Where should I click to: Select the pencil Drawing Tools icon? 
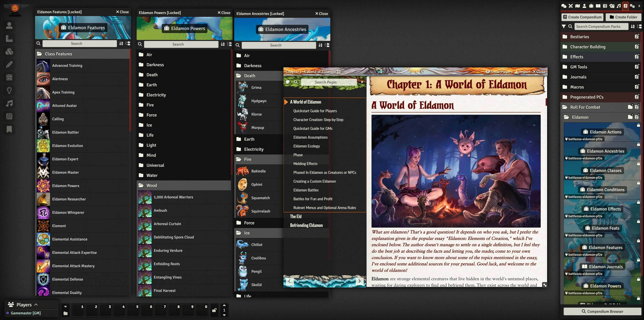(x=9, y=65)
